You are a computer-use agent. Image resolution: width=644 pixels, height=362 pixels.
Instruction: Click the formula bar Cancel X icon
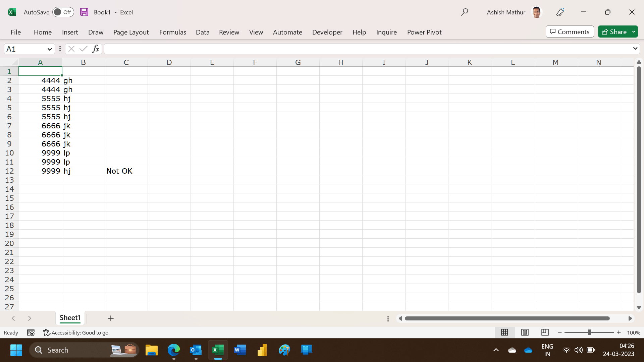pyautogui.click(x=71, y=49)
